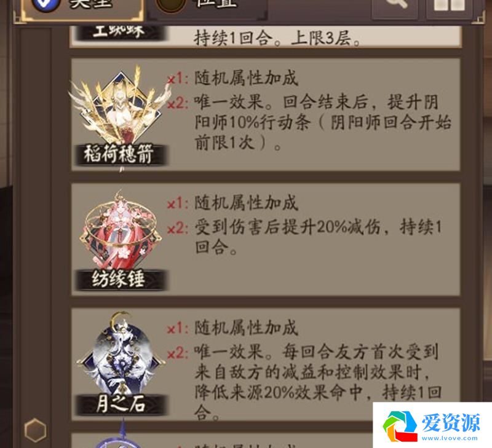Tap the hexagon icon in left sidebar

[35, 430]
